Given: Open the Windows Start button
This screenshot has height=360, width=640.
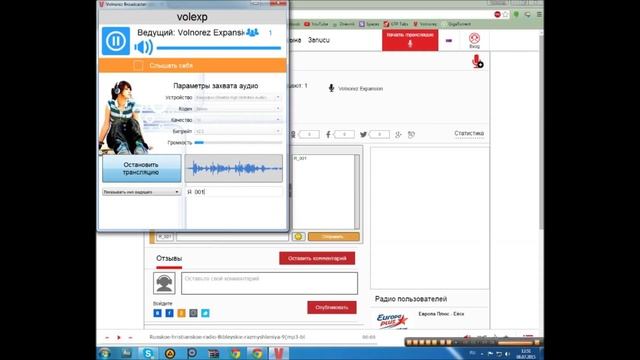Looking at the screenshot, I should point(104,353).
